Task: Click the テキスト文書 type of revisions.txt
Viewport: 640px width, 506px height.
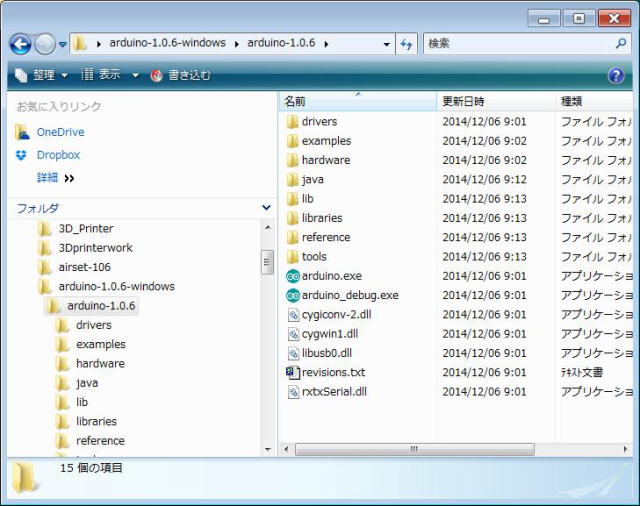Action: (582, 373)
